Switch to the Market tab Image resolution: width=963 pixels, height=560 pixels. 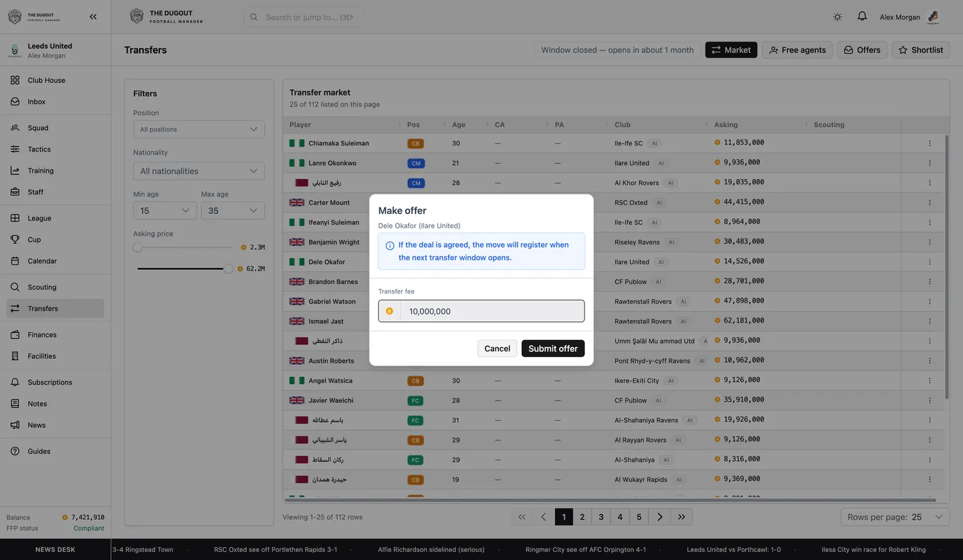731,49
